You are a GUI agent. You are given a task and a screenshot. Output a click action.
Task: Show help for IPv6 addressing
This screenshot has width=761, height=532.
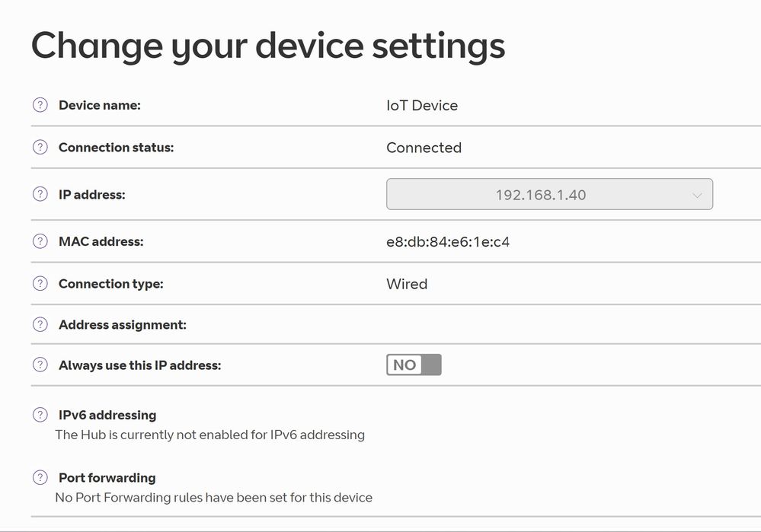pyautogui.click(x=40, y=415)
